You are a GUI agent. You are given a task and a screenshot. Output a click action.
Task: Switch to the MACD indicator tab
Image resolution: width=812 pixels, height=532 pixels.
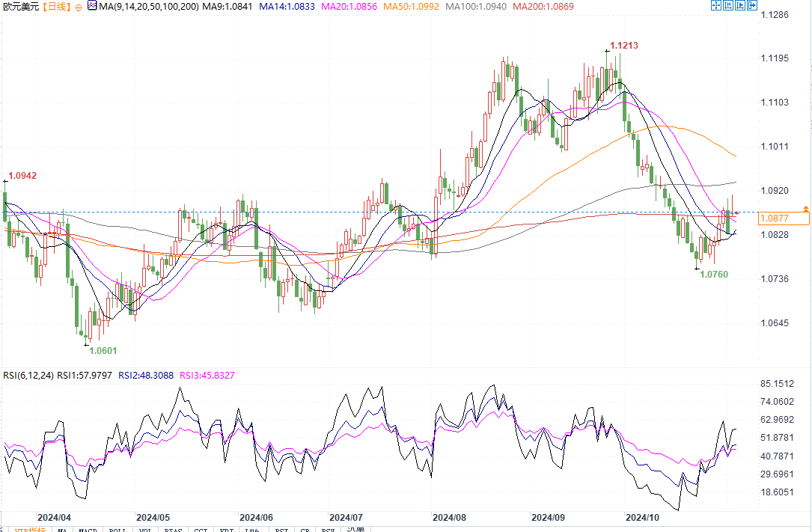(88, 530)
